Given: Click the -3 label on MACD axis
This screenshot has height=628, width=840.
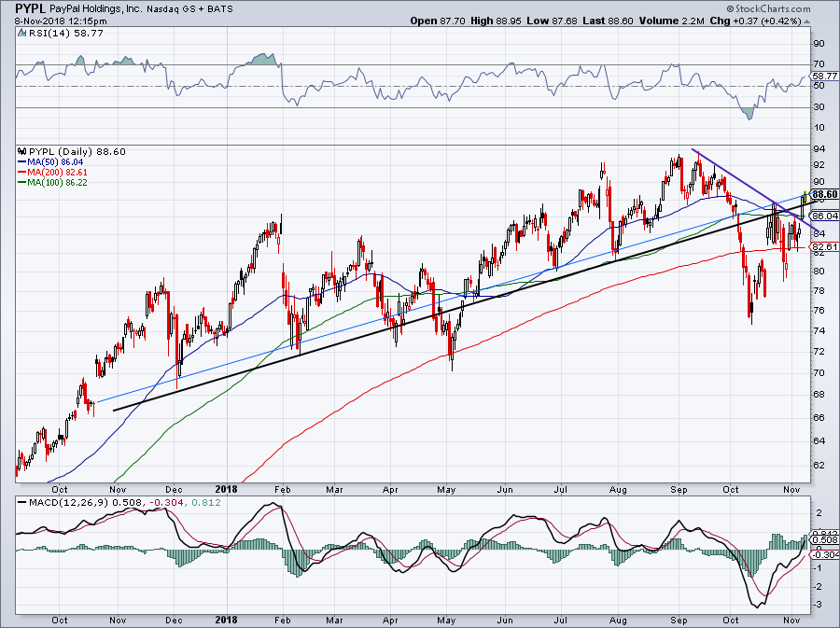Looking at the screenshot, I should pos(819,605).
